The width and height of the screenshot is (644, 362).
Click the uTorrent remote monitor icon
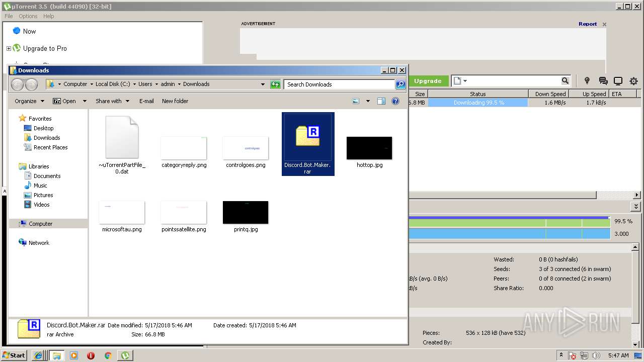tap(618, 81)
